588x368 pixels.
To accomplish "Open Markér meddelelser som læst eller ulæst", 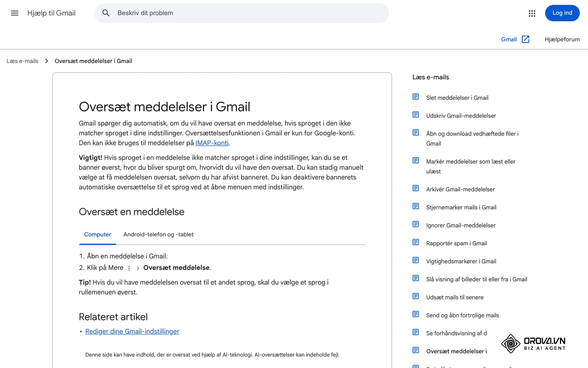I will point(471,166).
